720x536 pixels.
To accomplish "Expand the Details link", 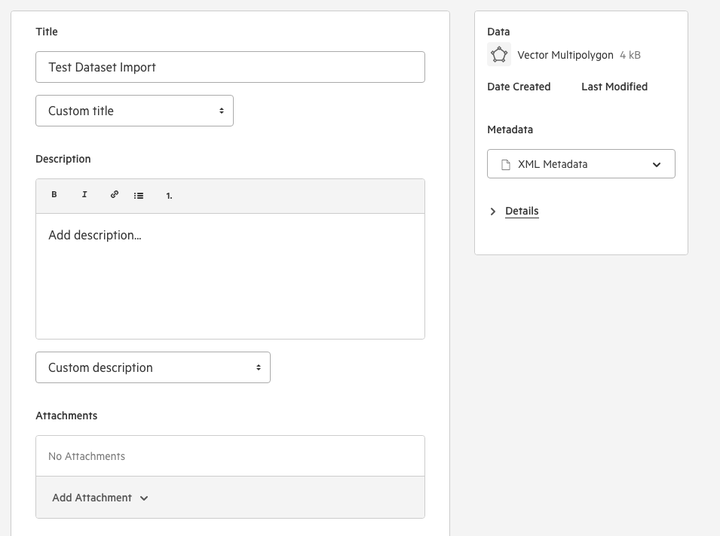I will (x=522, y=211).
